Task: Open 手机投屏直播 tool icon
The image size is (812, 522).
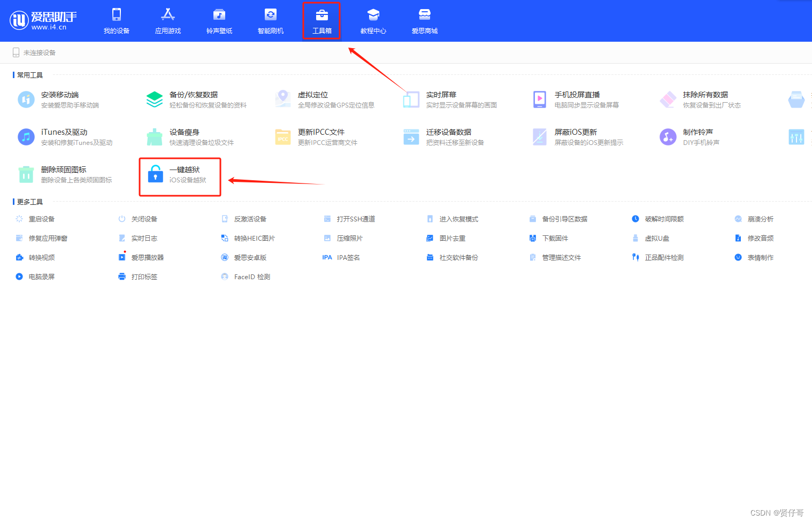Action: click(x=540, y=99)
